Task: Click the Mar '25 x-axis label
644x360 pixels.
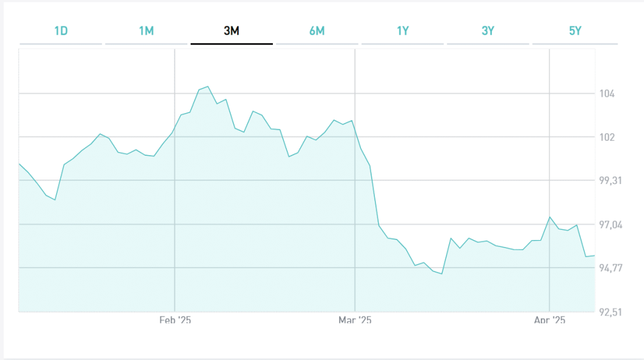Action: [355, 320]
